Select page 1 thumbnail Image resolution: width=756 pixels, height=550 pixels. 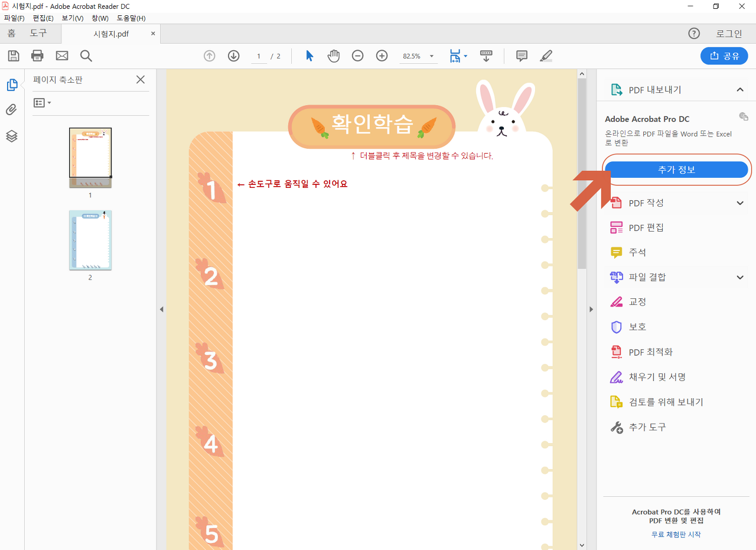coord(90,158)
